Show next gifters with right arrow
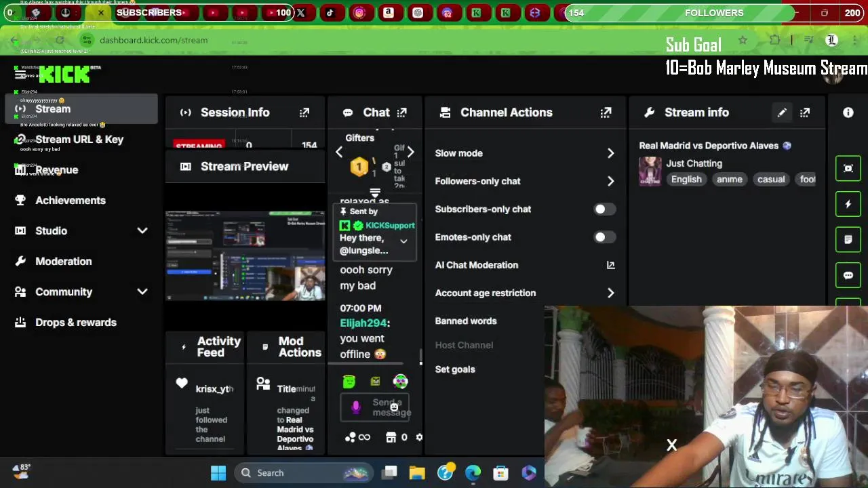This screenshot has height=488, width=868. coord(410,152)
